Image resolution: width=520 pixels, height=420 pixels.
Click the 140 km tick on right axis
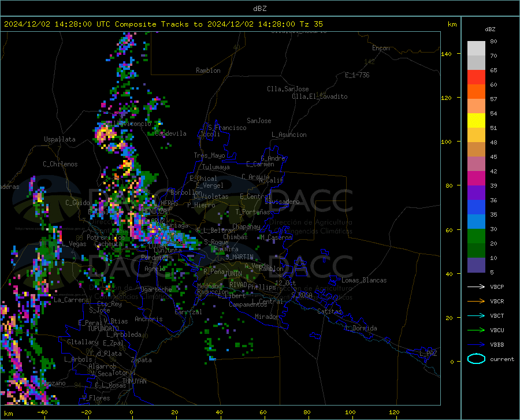click(446, 54)
